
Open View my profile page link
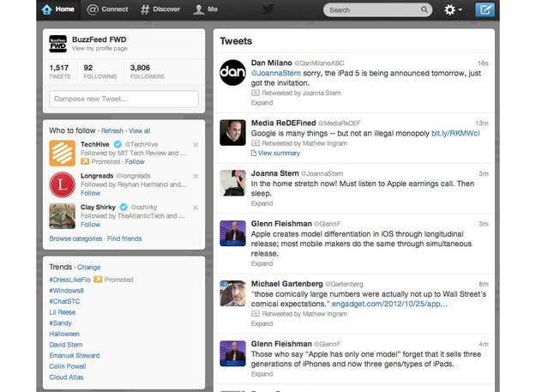tap(99, 49)
